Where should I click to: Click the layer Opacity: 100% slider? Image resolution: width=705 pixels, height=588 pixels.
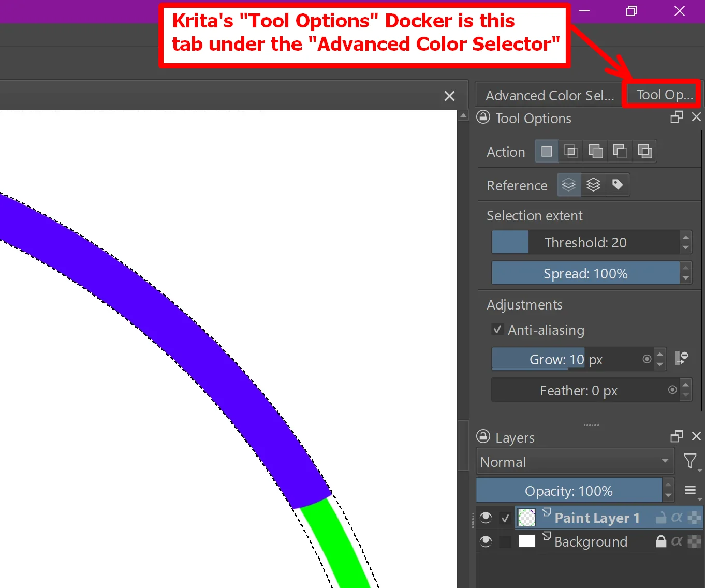click(569, 491)
